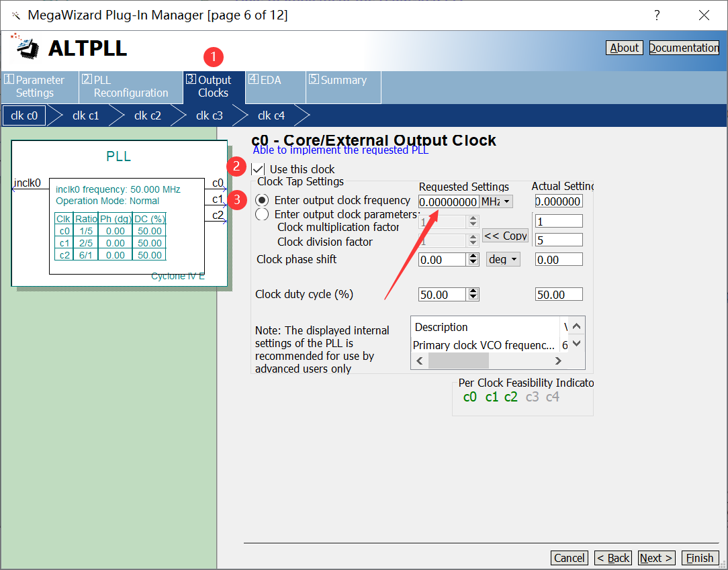Click c1 feasibility indicator
Image resolution: width=728 pixels, height=570 pixels.
(x=492, y=397)
